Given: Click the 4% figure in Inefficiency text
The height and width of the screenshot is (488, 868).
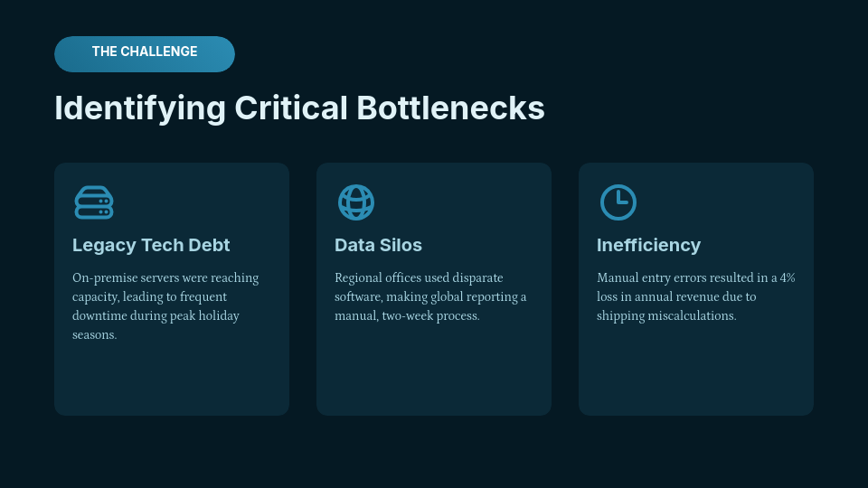Looking at the screenshot, I should pyautogui.click(x=788, y=277).
